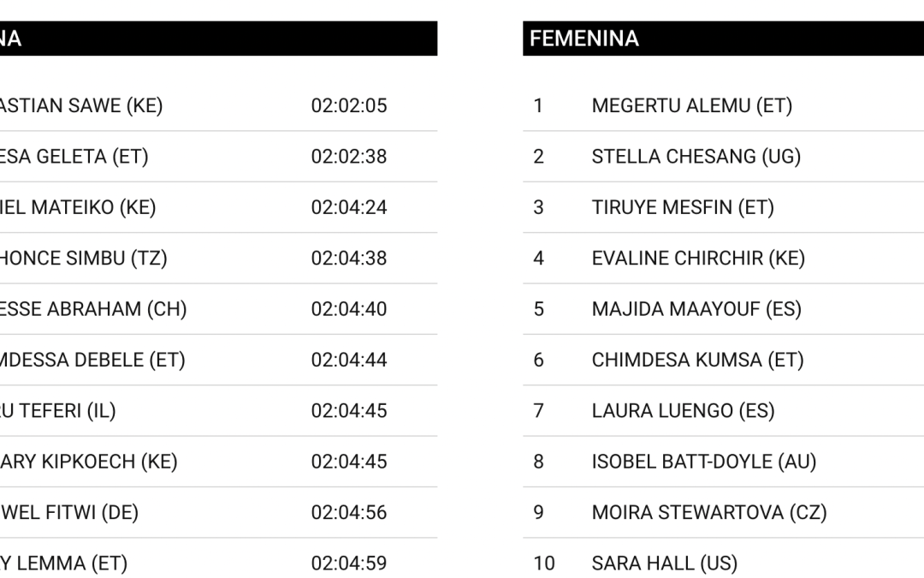
Task: Select Megertu Alemu (ET) in women's results
Action: pyautogui.click(x=691, y=106)
